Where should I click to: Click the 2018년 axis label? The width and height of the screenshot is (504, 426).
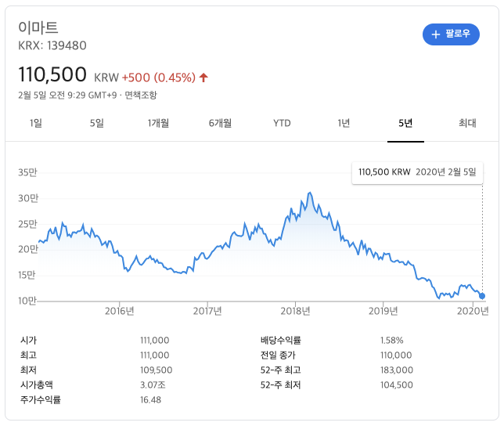coord(295,311)
